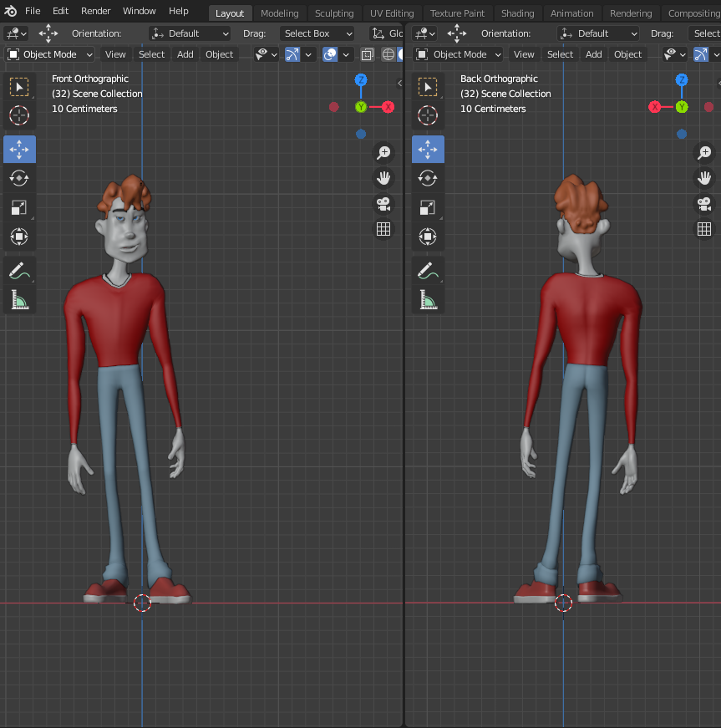This screenshot has height=728, width=721.
Task: Open the Object Mode dropdown
Action: click(49, 53)
